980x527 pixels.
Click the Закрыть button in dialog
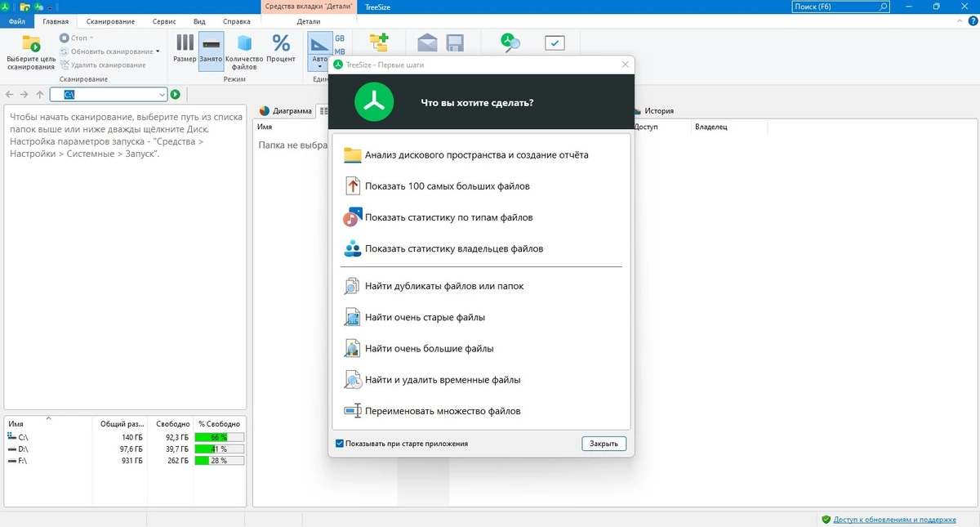click(604, 444)
